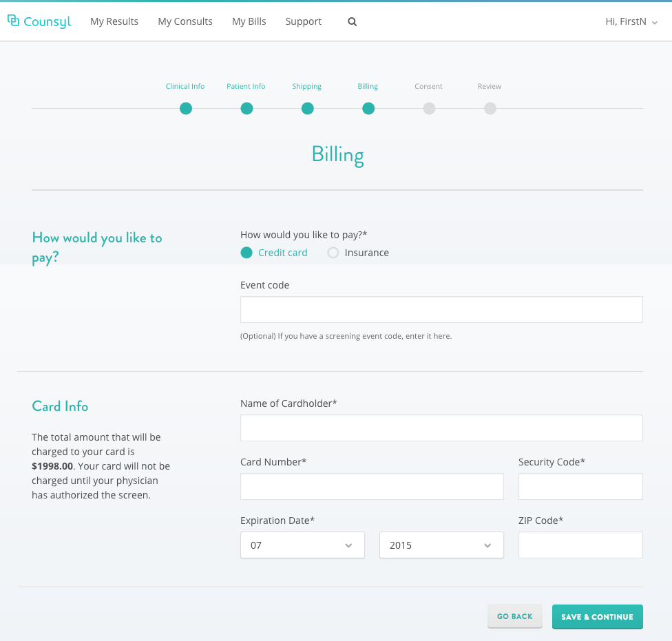Jump to Clinical Info step dot

point(186,108)
